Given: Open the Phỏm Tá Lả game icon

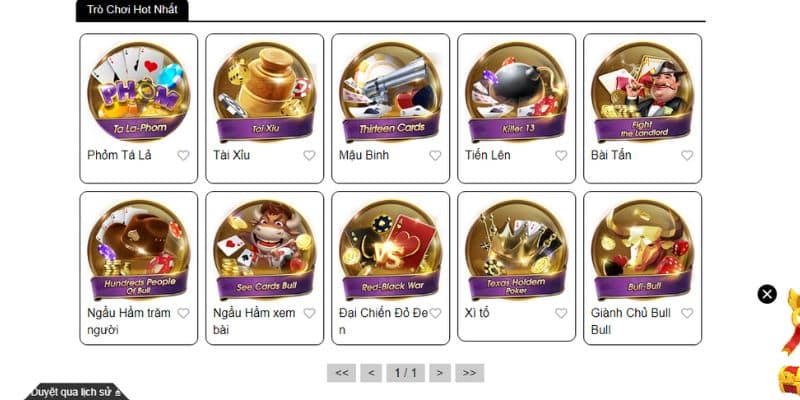Looking at the screenshot, I should [x=138, y=91].
